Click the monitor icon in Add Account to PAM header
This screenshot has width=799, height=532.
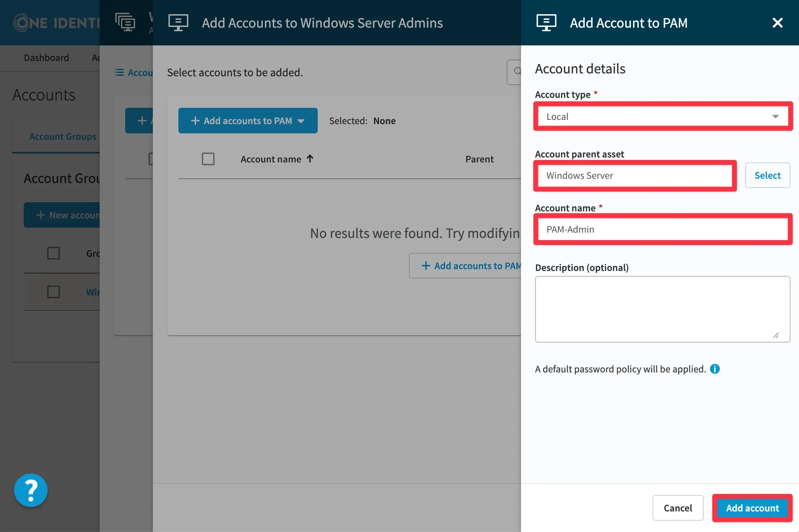[546, 23]
